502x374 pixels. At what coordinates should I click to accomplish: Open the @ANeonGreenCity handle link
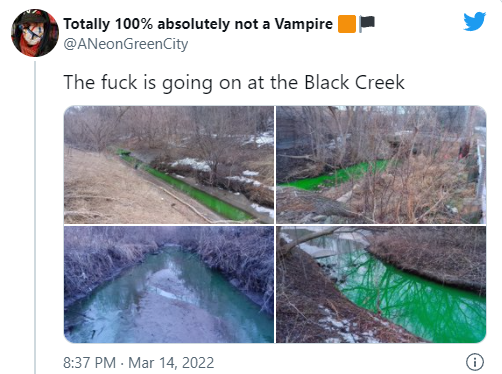tap(126, 44)
